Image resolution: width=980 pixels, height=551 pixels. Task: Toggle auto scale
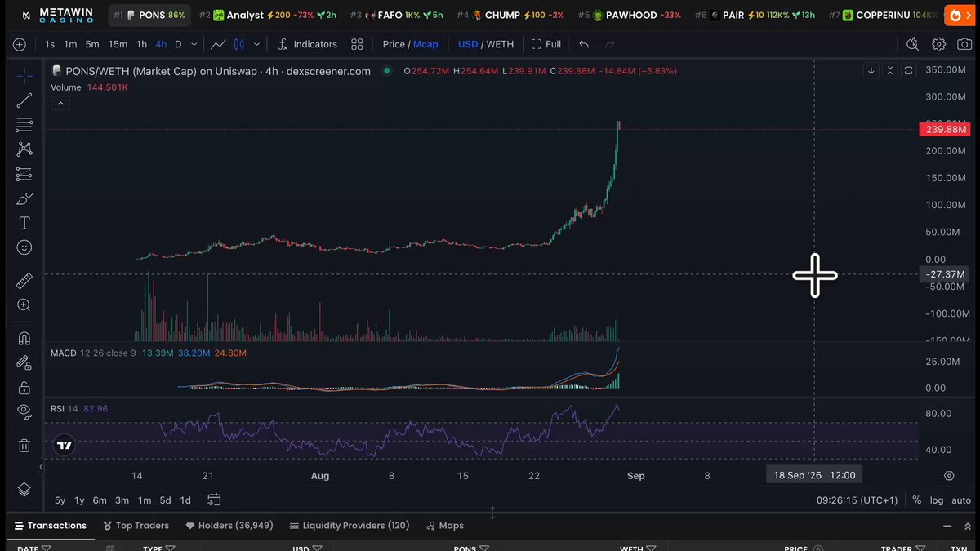(x=961, y=500)
